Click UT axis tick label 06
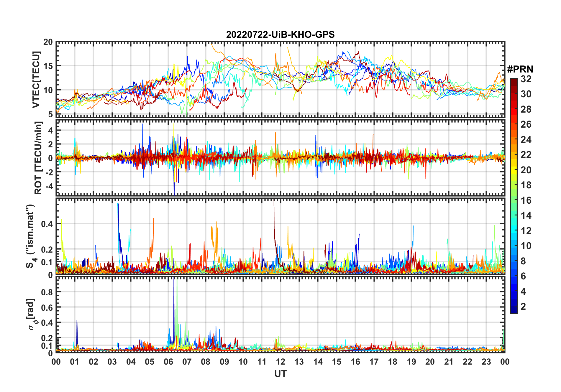Screen dimensions: 561x392 tap(168, 362)
